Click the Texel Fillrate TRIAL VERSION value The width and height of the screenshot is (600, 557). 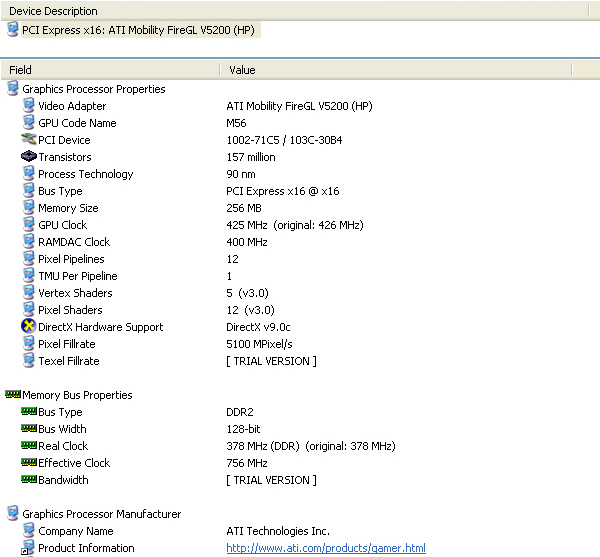(271, 361)
